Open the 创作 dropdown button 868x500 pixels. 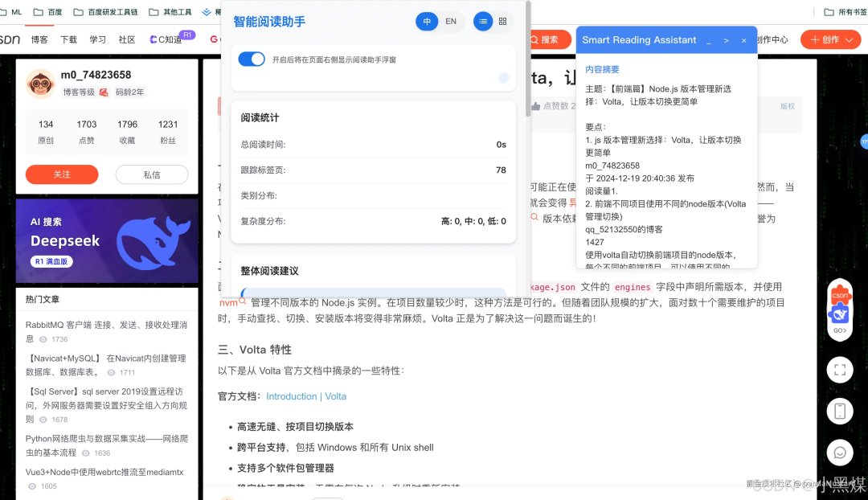[830, 39]
